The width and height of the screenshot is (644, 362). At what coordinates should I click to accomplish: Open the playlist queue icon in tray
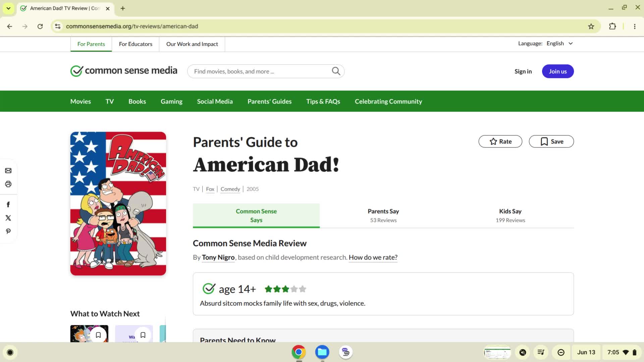541,352
